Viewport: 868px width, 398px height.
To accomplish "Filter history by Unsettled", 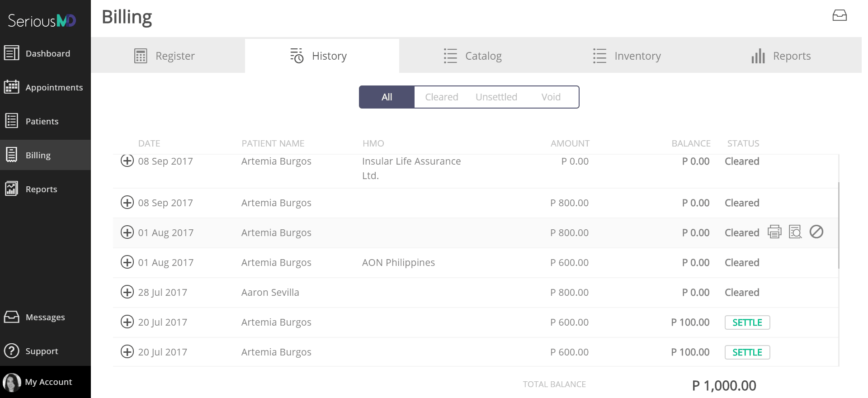I will [496, 97].
